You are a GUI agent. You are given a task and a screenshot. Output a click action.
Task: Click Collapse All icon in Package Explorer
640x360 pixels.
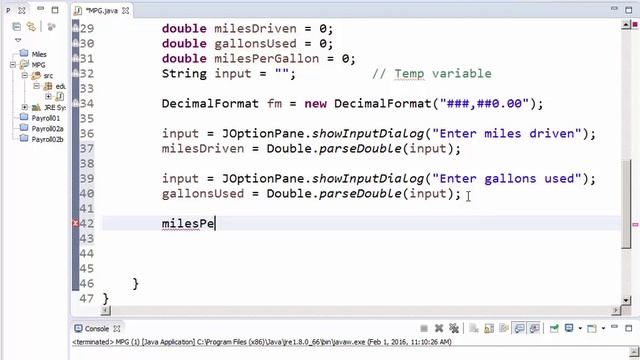[17, 27]
